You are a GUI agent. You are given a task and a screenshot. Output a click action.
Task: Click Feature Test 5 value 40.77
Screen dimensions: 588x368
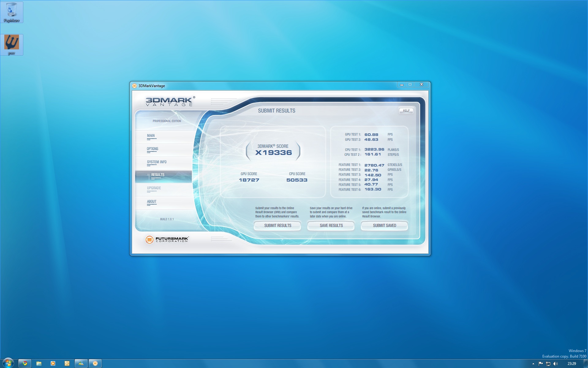click(x=371, y=184)
